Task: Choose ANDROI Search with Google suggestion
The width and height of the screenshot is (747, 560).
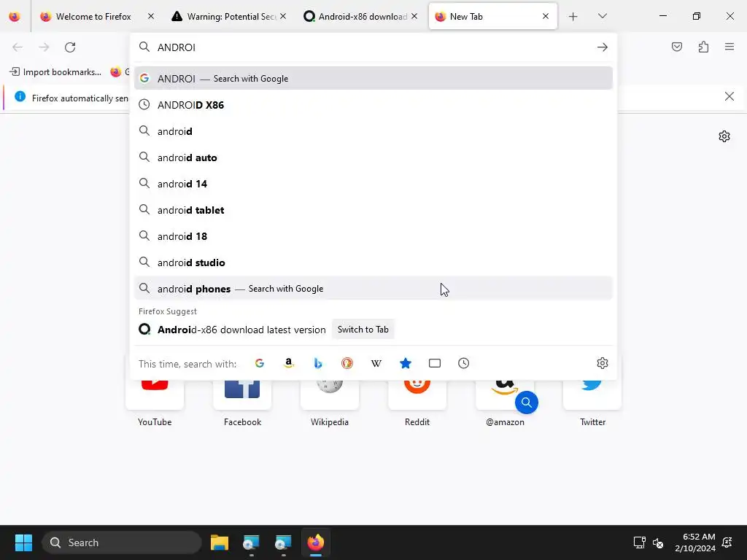Action: [x=373, y=78]
